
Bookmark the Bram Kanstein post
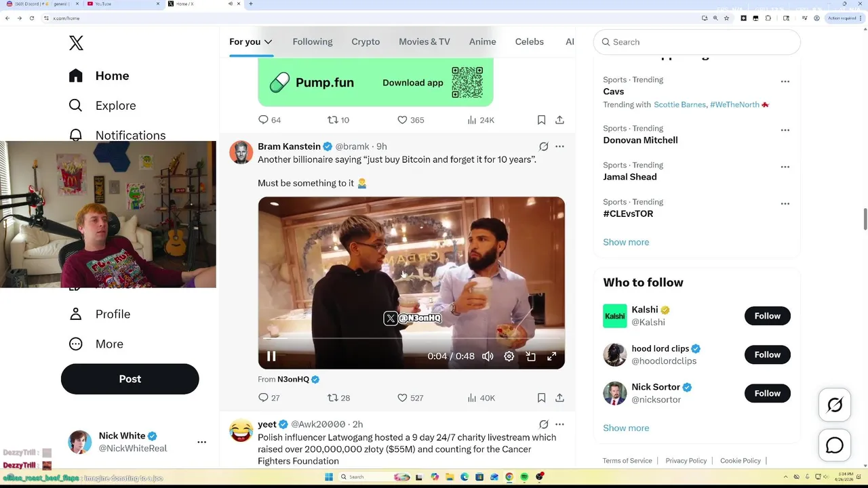(541, 398)
